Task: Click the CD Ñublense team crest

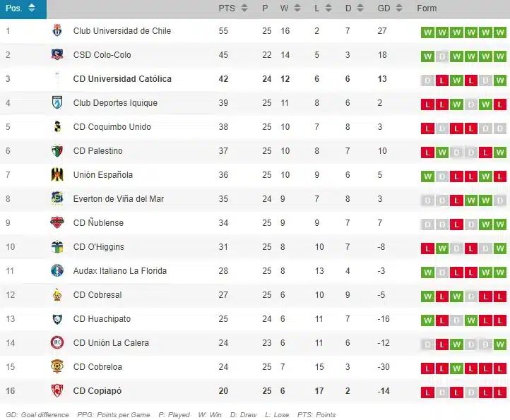Action: (x=57, y=223)
